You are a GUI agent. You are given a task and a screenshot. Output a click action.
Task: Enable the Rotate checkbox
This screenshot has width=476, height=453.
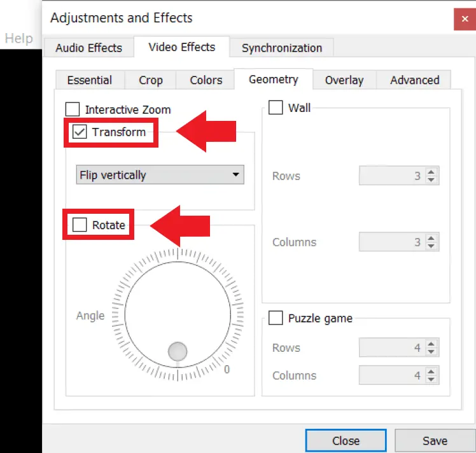click(x=80, y=225)
